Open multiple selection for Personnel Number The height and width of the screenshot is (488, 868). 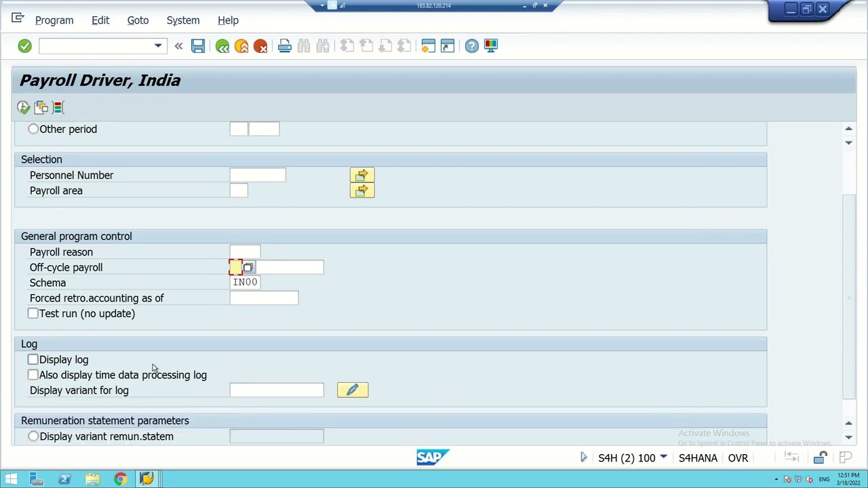(x=362, y=175)
